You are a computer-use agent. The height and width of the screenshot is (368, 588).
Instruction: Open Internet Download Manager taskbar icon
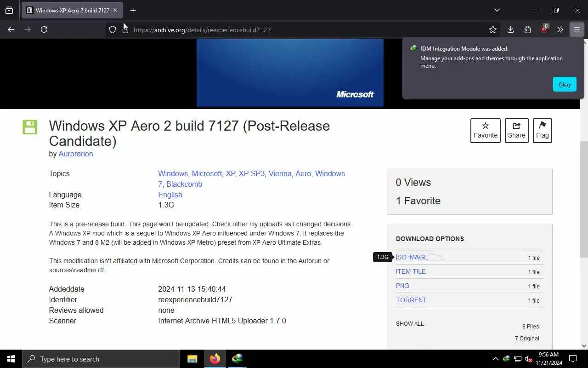pos(237,359)
